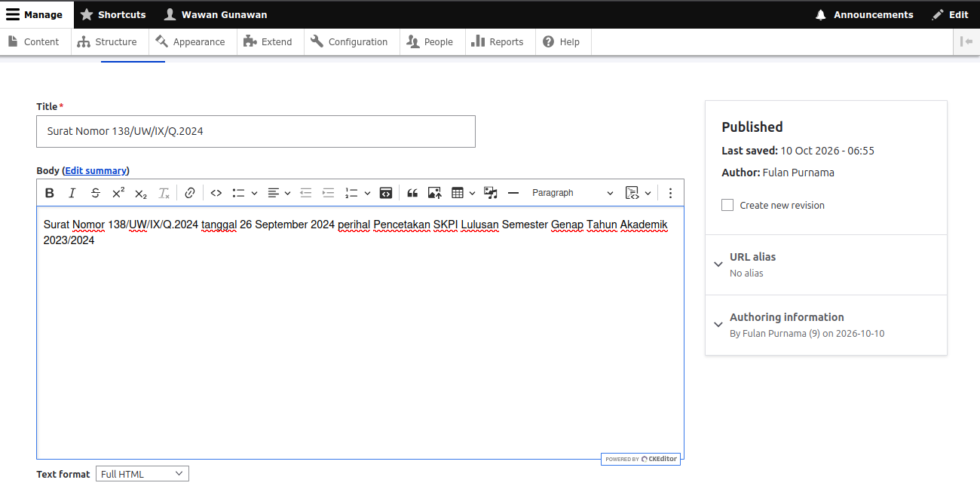Click the toolbar orientation toggle arrow
Screen dimensions: 980x492
click(x=966, y=42)
